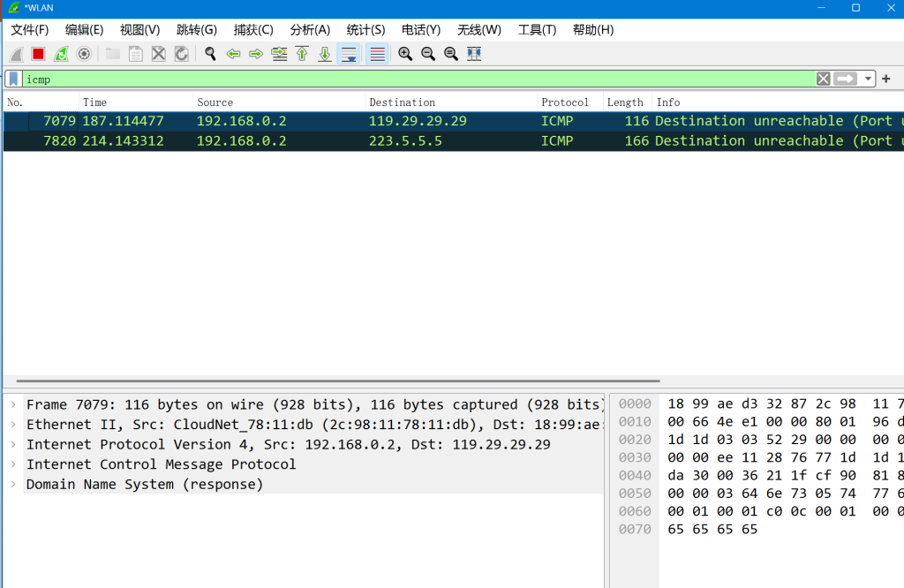Toggle auto-scroll during live capture
This screenshot has height=588, width=904.
click(348, 54)
